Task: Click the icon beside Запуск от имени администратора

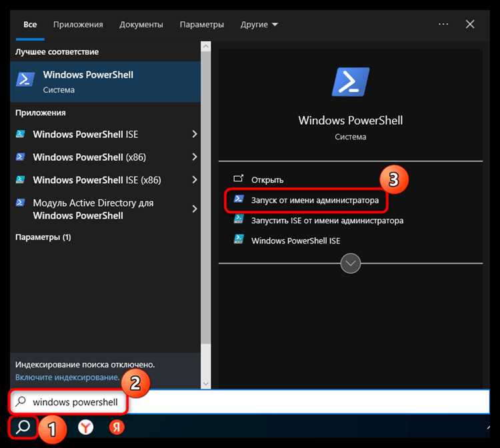Action: tap(239, 199)
